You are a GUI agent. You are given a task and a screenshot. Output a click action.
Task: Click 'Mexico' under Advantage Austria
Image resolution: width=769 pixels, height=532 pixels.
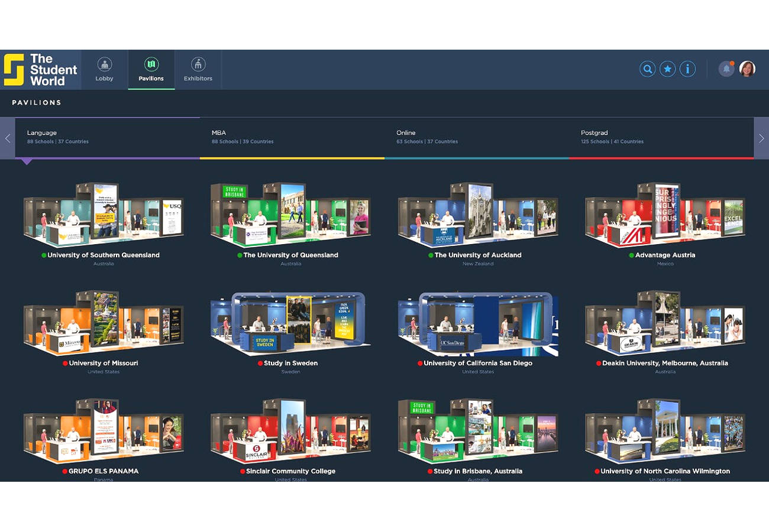coord(665,264)
